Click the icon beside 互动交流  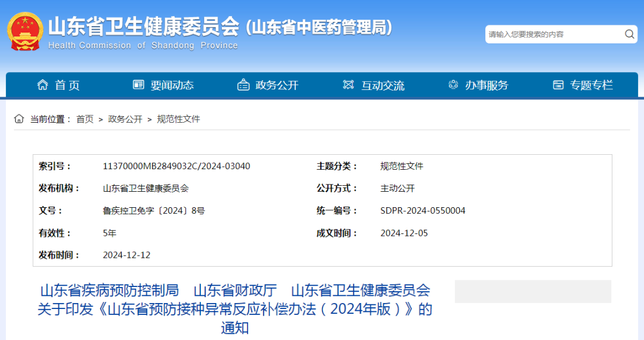coord(348,85)
